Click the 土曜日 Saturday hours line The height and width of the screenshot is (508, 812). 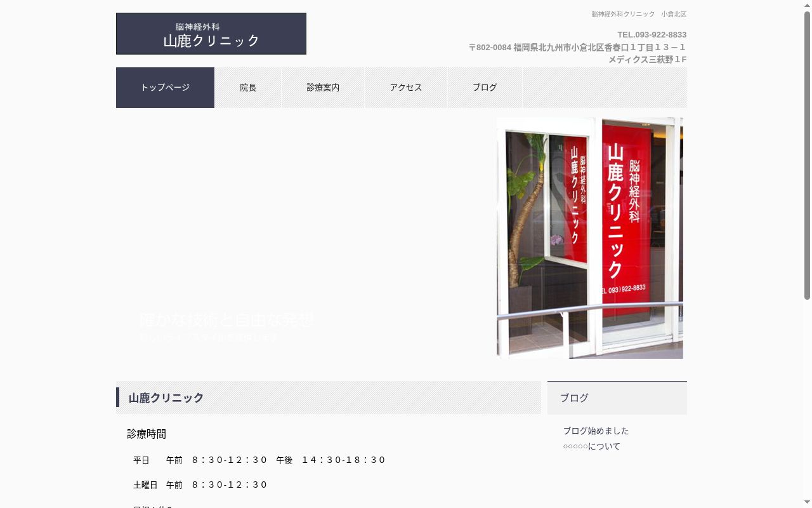pos(200,485)
